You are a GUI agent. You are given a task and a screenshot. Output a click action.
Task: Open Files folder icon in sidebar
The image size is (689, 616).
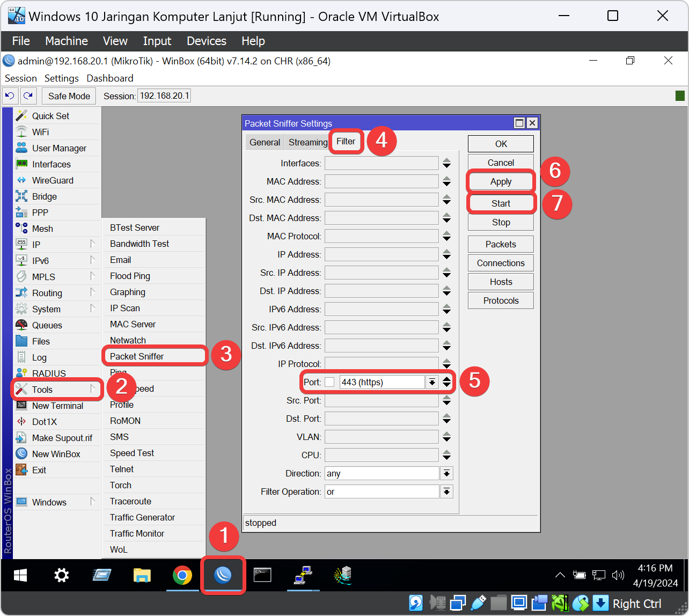[21, 341]
